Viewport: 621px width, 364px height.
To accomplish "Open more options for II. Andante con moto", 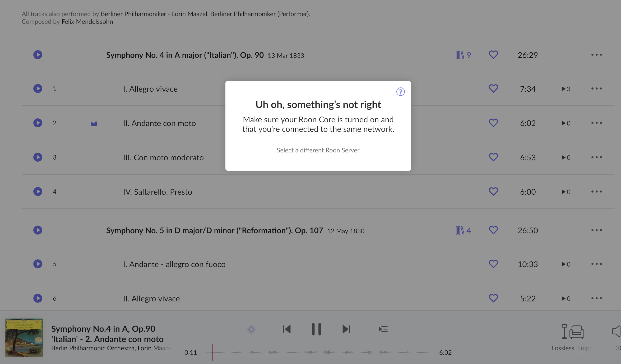I will click(x=597, y=123).
